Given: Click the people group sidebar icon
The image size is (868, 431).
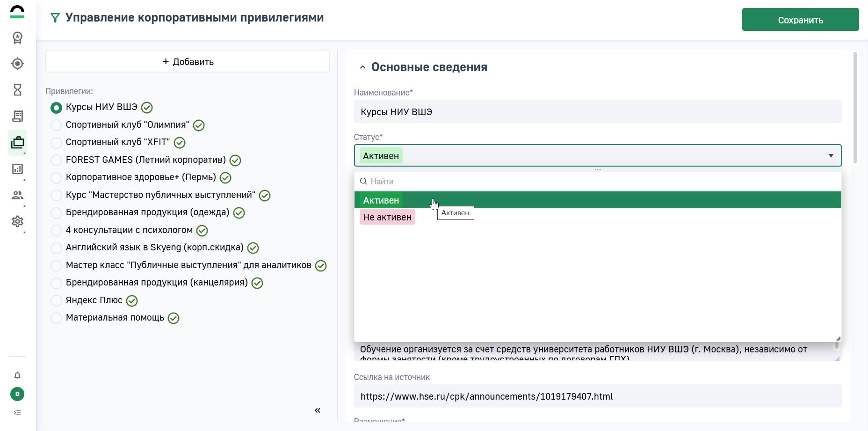Looking at the screenshot, I should (17, 195).
